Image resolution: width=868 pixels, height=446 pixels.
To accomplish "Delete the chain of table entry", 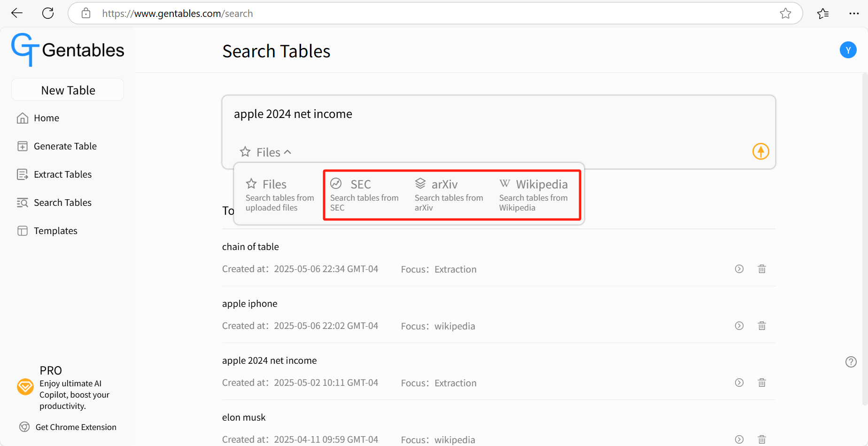I will (762, 269).
